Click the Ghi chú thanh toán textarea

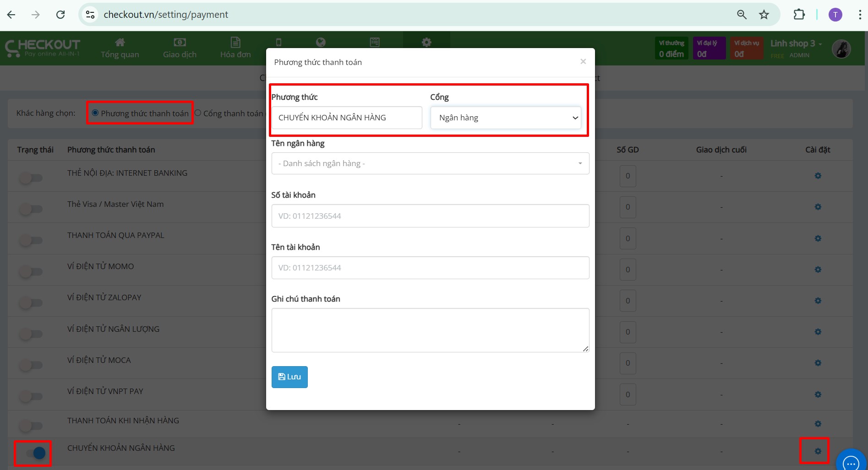click(430, 330)
